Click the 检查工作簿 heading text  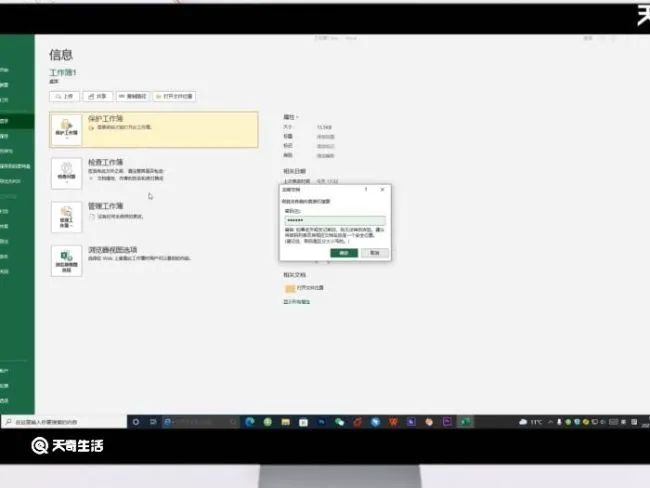point(106,162)
